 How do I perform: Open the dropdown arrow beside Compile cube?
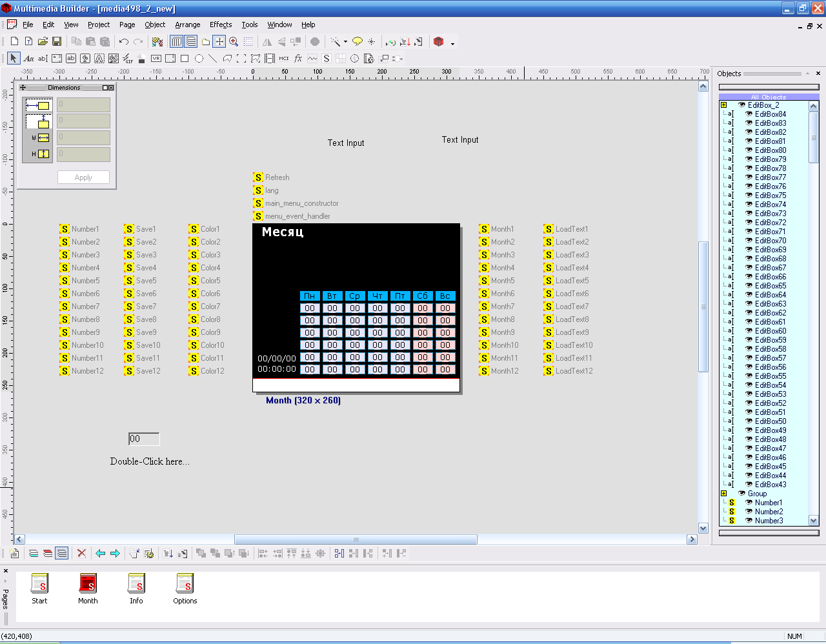pyautogui.click(x=452, y=43)
